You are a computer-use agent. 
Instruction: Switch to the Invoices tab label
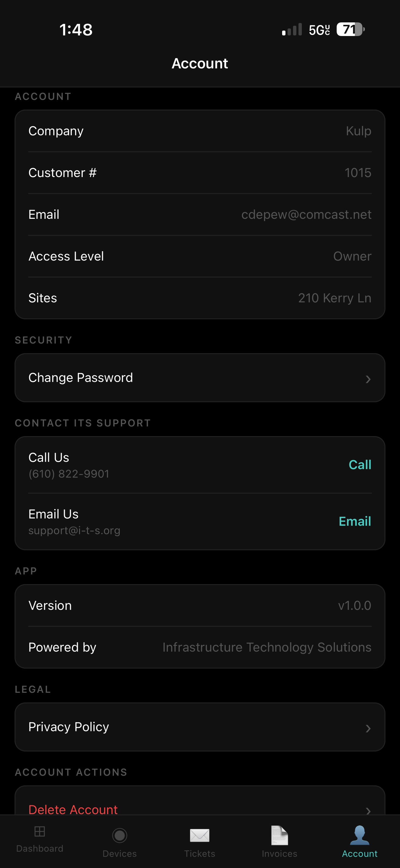click(x=280, y=853)
